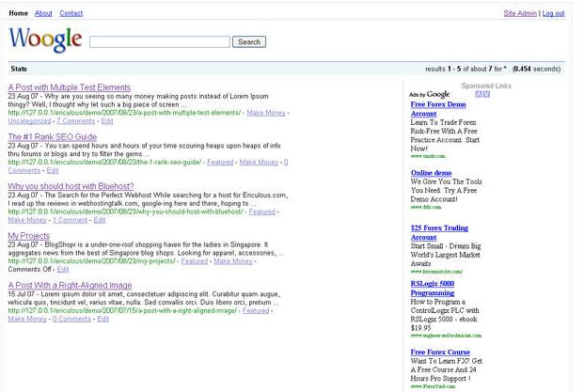Click the Stats label in results bar
This screenshot has width=584, height=392.
(x=19, y=69)
